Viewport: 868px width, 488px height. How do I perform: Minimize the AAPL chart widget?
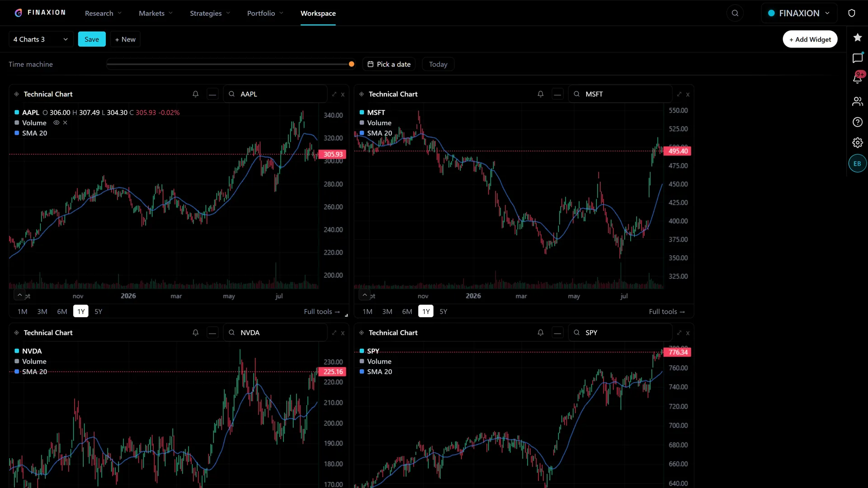212,94
